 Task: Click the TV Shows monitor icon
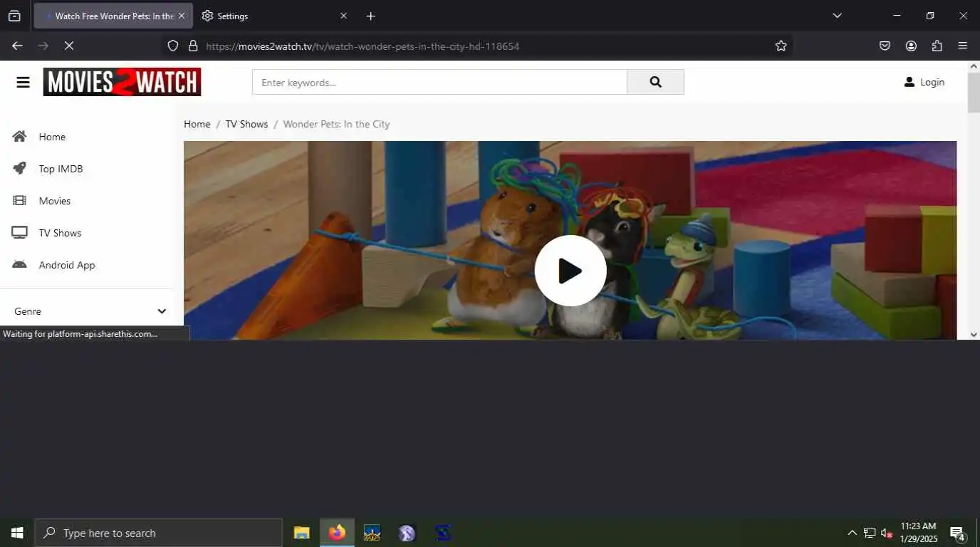pyautogui.click(x=19, y=233)
